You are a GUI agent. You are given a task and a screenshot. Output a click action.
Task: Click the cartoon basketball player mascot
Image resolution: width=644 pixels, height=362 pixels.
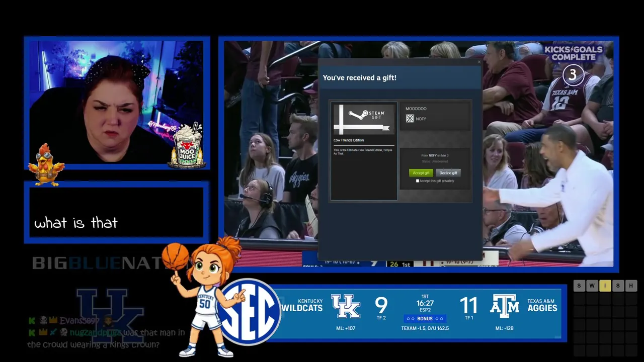[207, 298]
